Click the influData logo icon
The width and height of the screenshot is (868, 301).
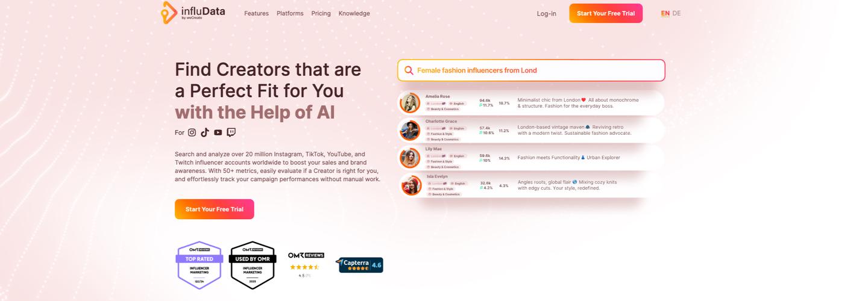coord(169,13)
